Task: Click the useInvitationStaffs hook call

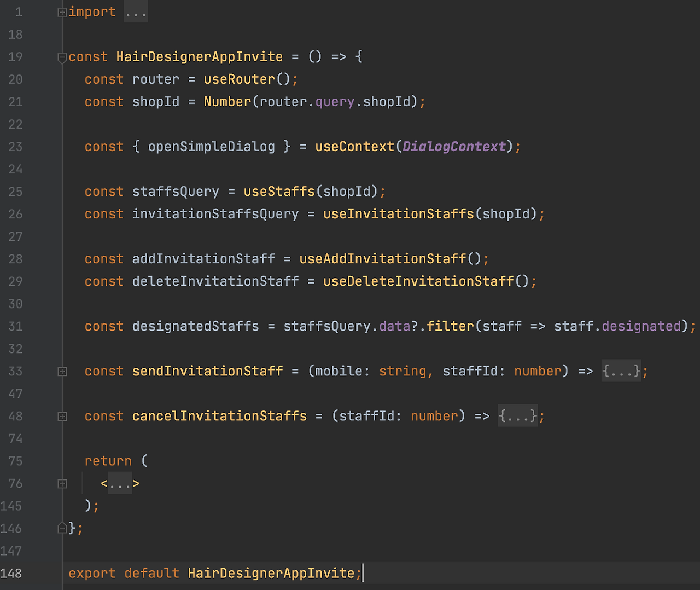Action: (399, 214)
